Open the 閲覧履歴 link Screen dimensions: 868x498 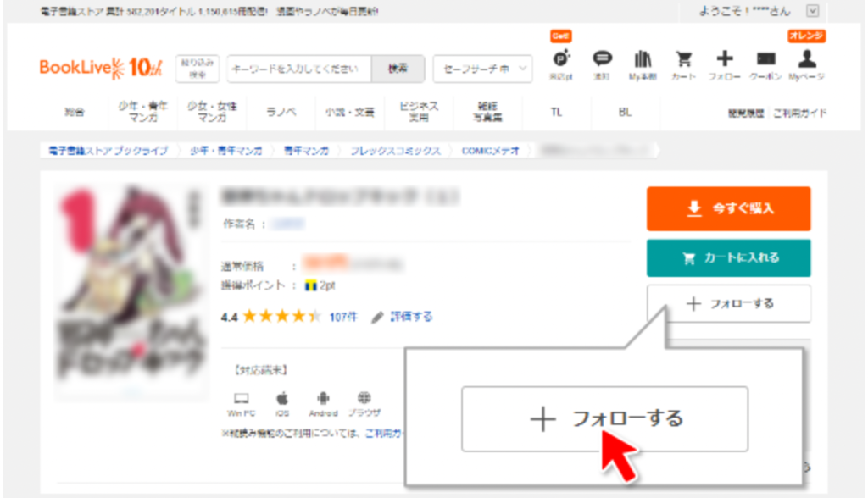point(746,113)
